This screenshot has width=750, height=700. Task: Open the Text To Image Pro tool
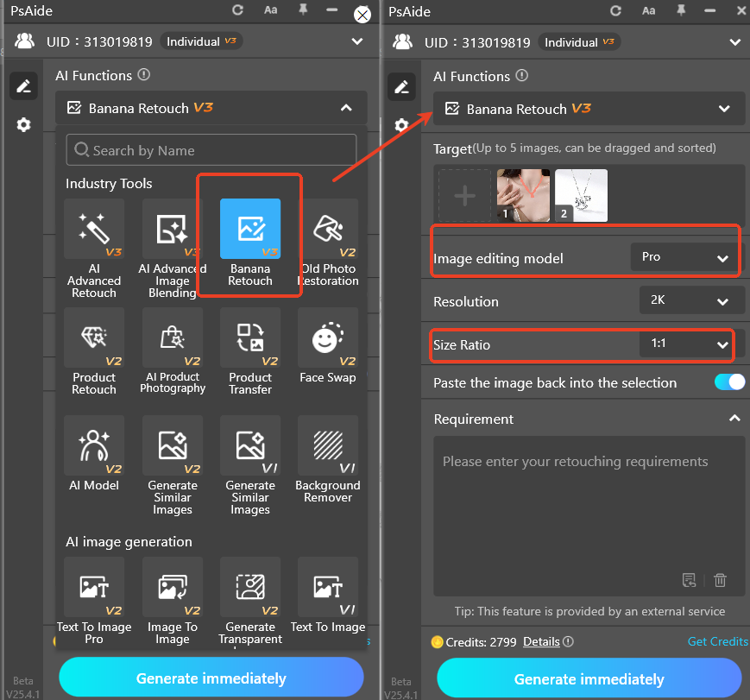coord(94,596)
